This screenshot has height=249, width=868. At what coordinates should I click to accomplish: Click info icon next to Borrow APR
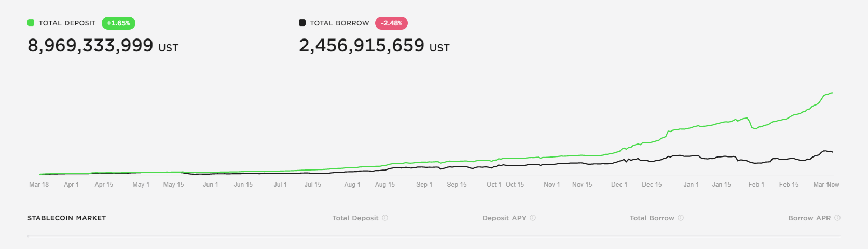click(x=837, y=218)
